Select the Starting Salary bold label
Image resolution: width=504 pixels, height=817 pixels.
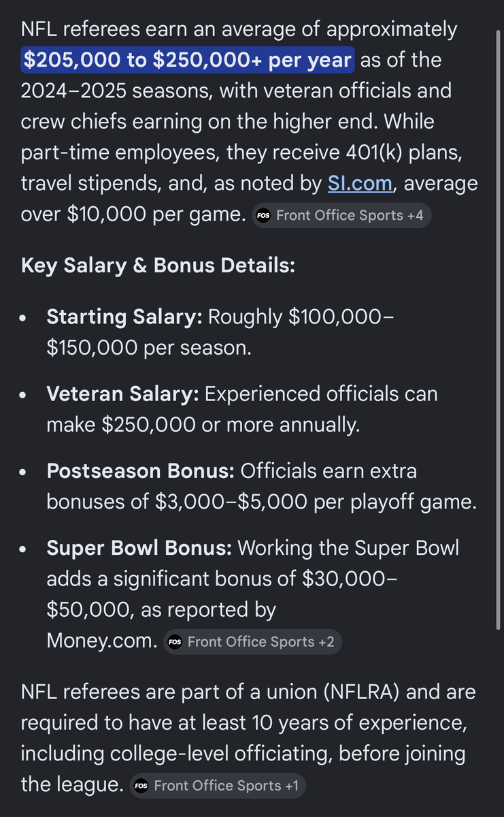click(x=124, y=317)
